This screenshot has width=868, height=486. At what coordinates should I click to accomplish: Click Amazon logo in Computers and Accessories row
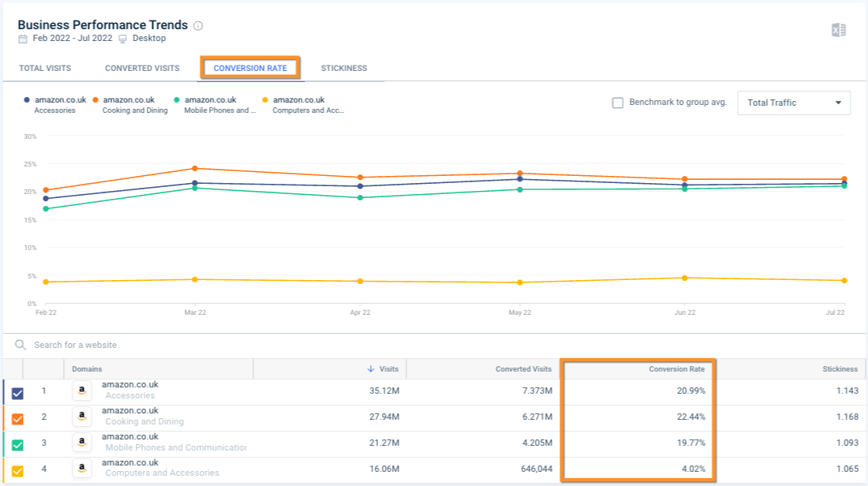[82, 469]
